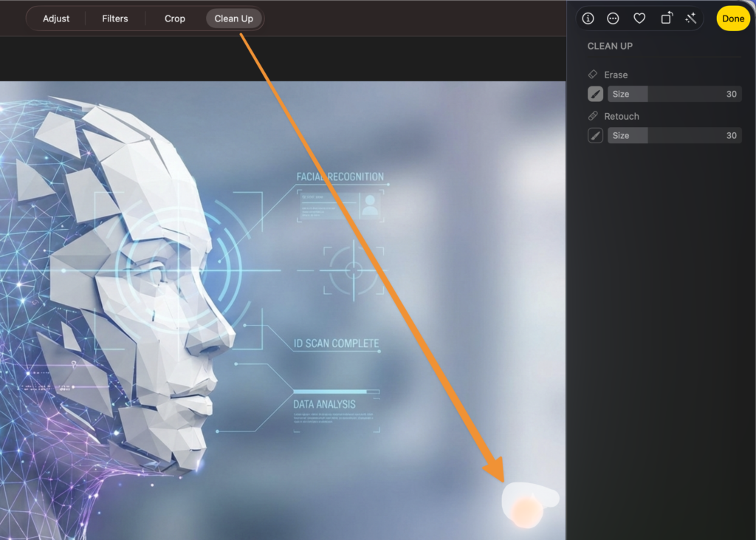Open the more options ellipsis menu

click(x=613, y=18)
